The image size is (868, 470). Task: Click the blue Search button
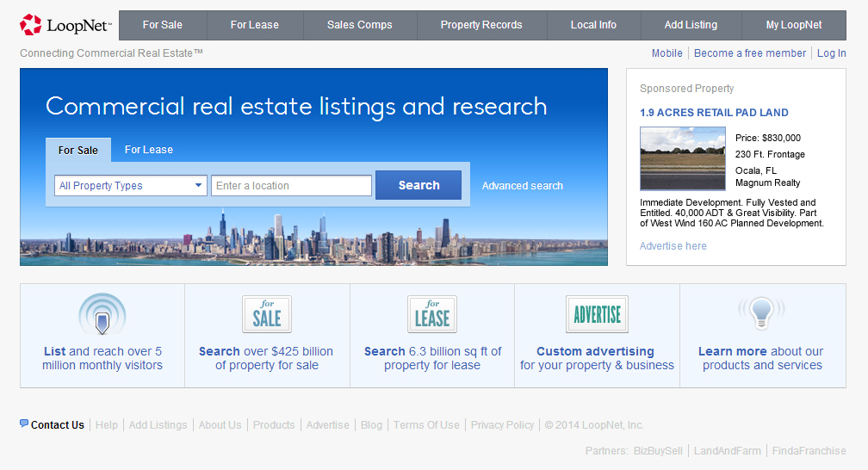pyautogui.click(x=418, y=185)
